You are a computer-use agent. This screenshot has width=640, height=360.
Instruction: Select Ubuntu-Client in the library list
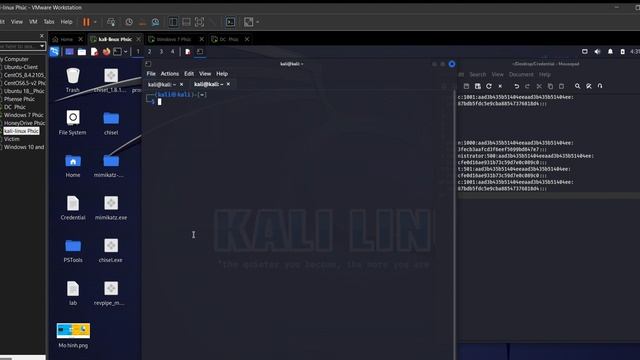20,67
